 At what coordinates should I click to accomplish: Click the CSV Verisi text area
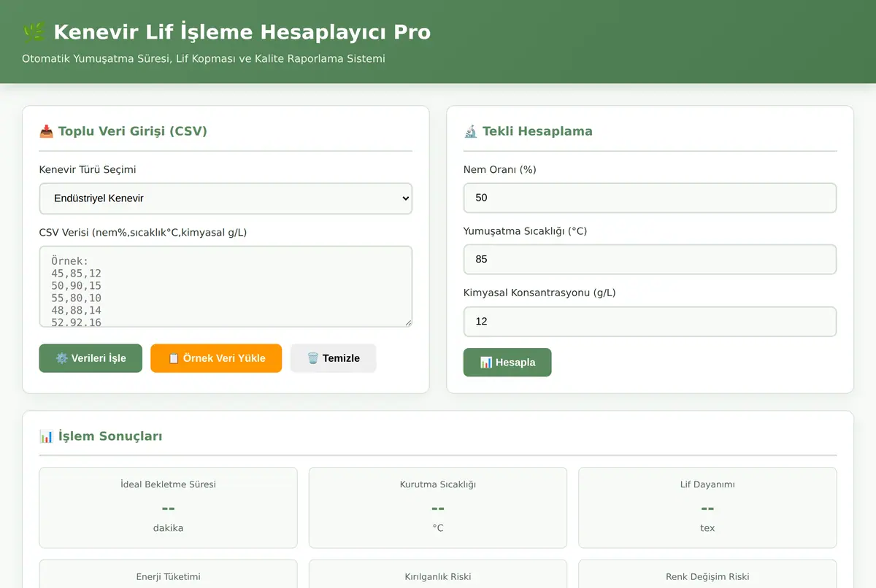pyautogui.click(x=226, y=286)
